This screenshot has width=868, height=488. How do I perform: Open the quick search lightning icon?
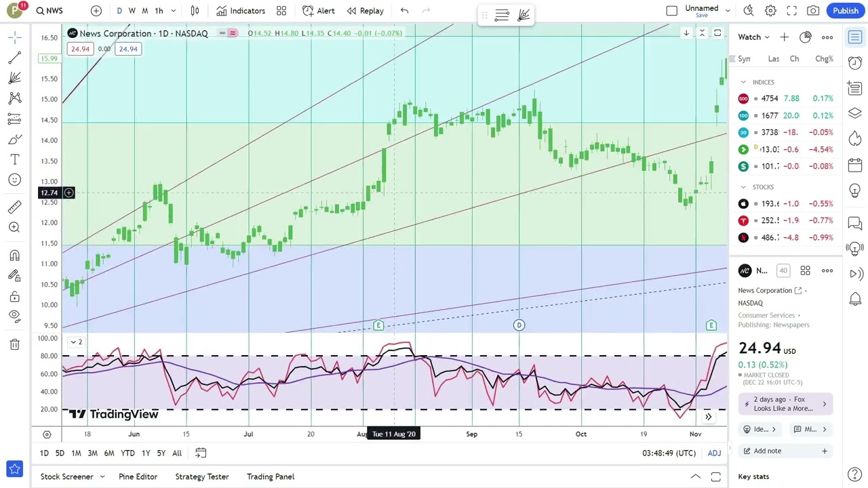click(x=749, y=11)
